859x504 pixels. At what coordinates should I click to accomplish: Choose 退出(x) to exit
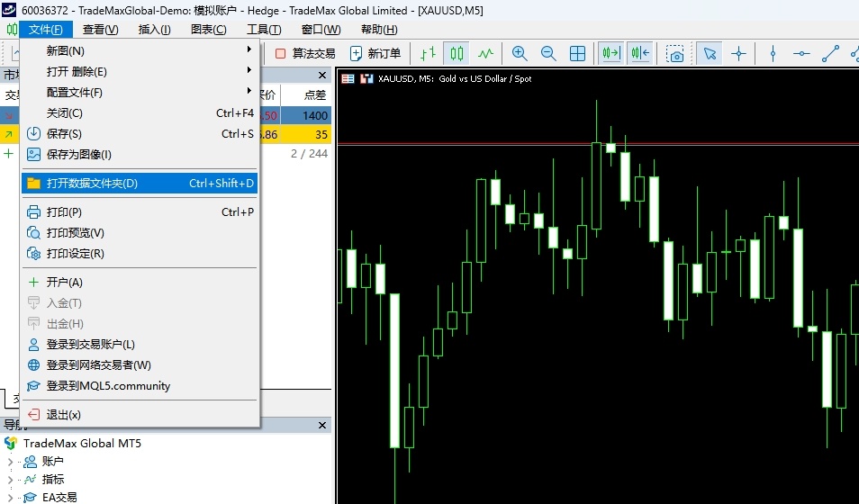point(140,415)
